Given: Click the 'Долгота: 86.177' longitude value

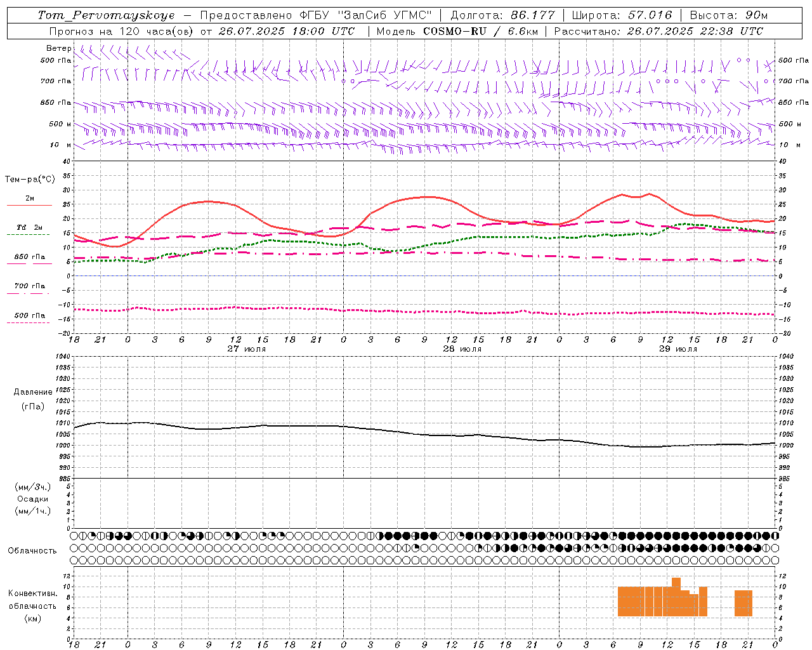Looking at the screenshot, I should click(x=502, y=15).
